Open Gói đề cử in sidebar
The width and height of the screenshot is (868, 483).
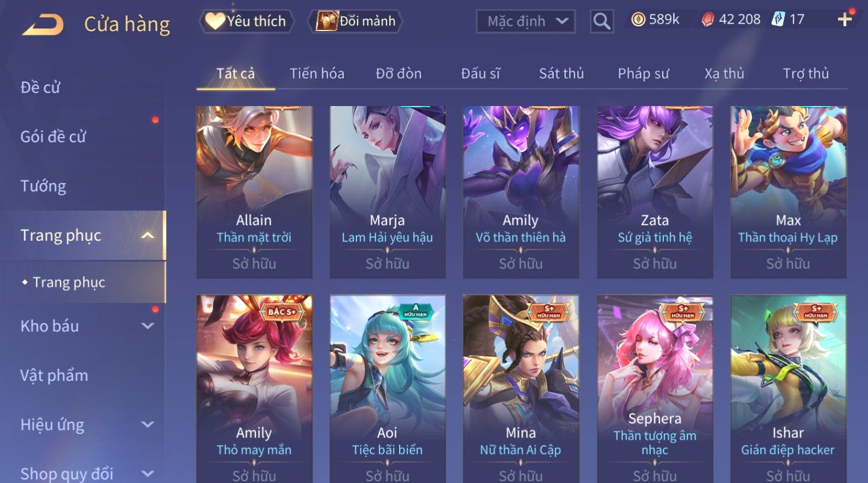(53, 137)
